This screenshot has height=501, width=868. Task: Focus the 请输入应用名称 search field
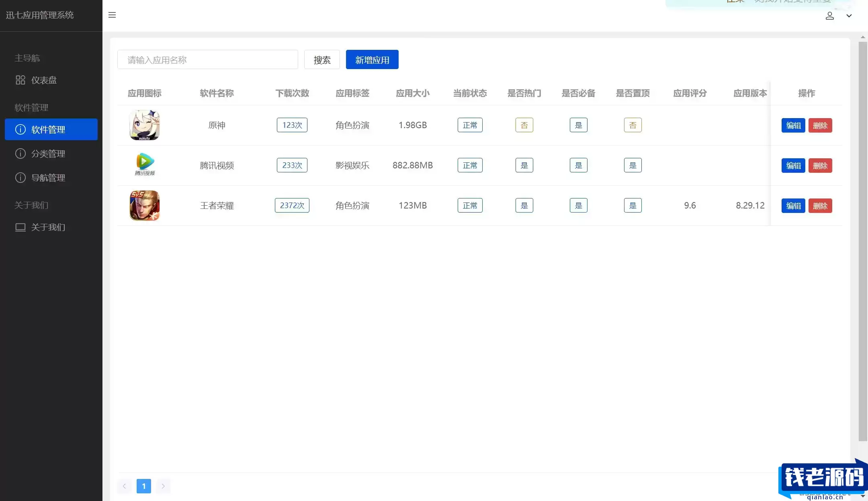208,59
